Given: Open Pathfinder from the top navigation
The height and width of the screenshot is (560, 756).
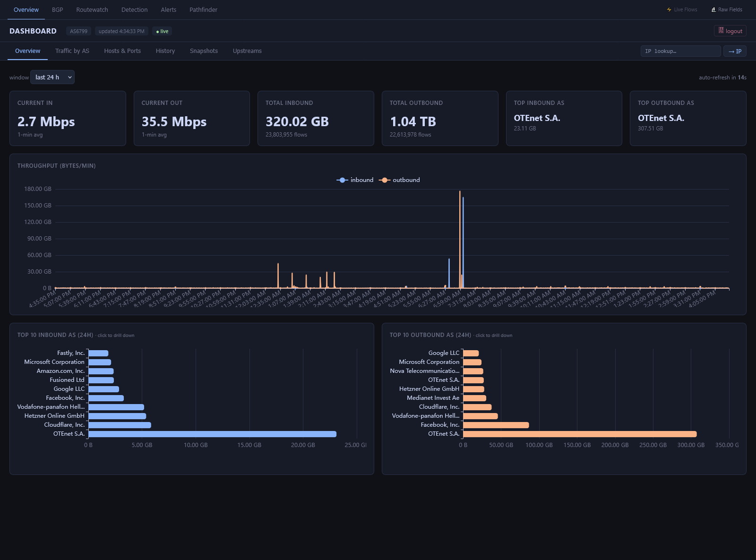Looking at the screenshot, I should [203, 9].
